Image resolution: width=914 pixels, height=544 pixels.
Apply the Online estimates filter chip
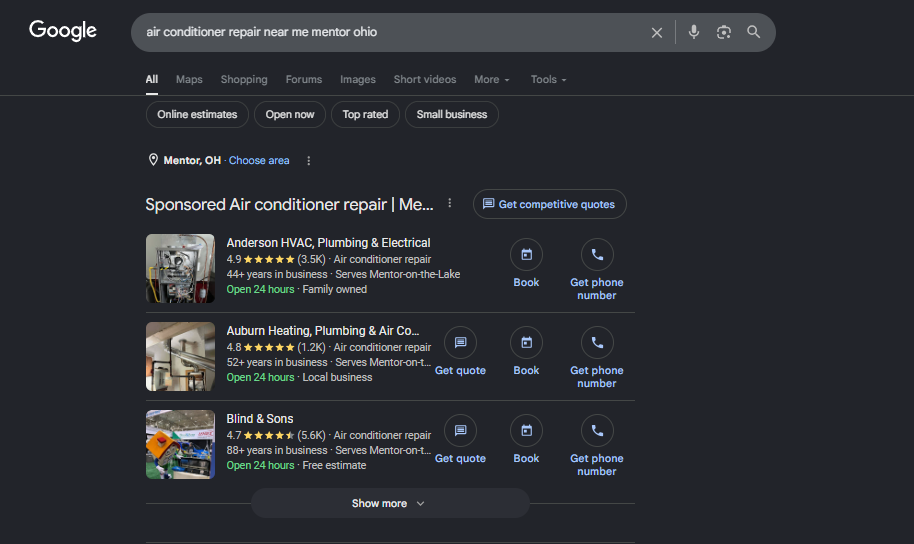click(x=197, y=114)
